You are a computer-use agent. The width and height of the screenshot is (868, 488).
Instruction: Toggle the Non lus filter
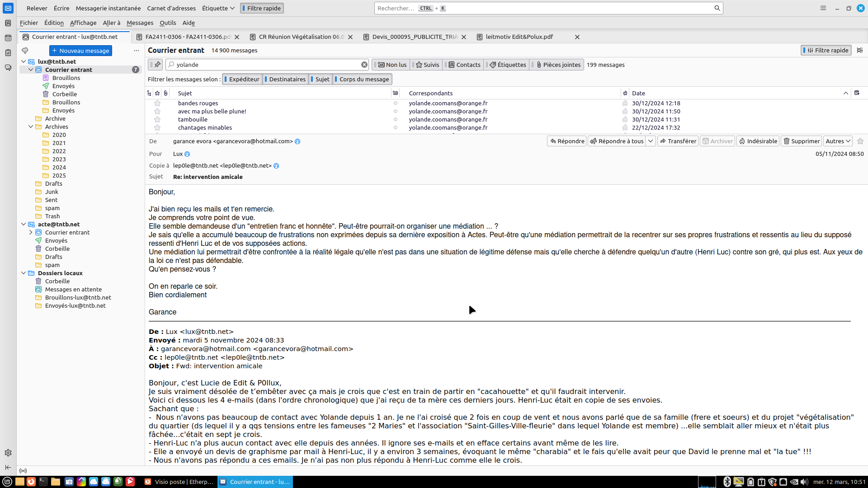(392, 65)
